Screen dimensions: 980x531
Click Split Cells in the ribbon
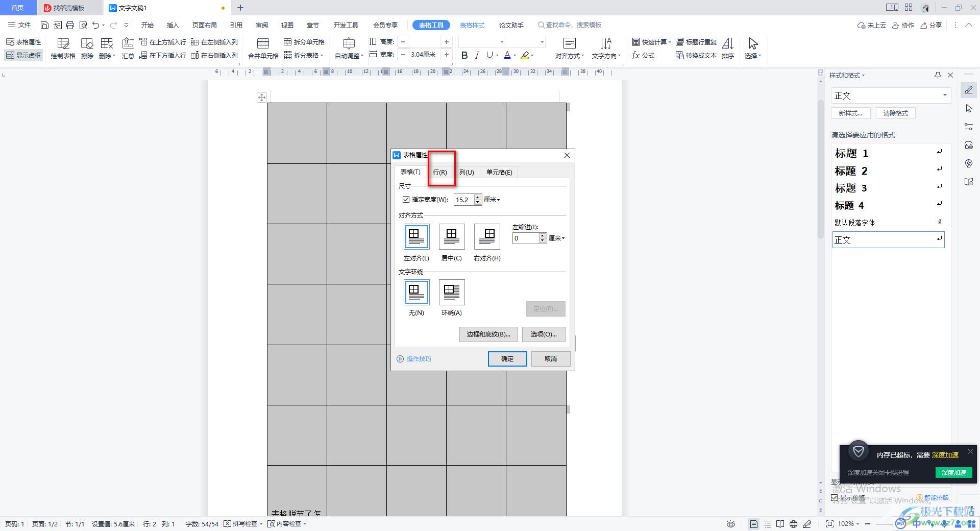pos(304,42)
